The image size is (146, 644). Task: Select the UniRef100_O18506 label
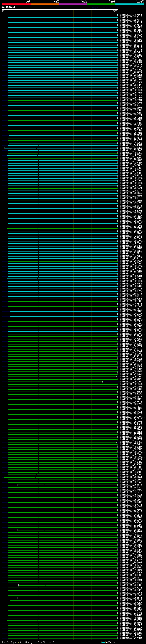point(131,337)
